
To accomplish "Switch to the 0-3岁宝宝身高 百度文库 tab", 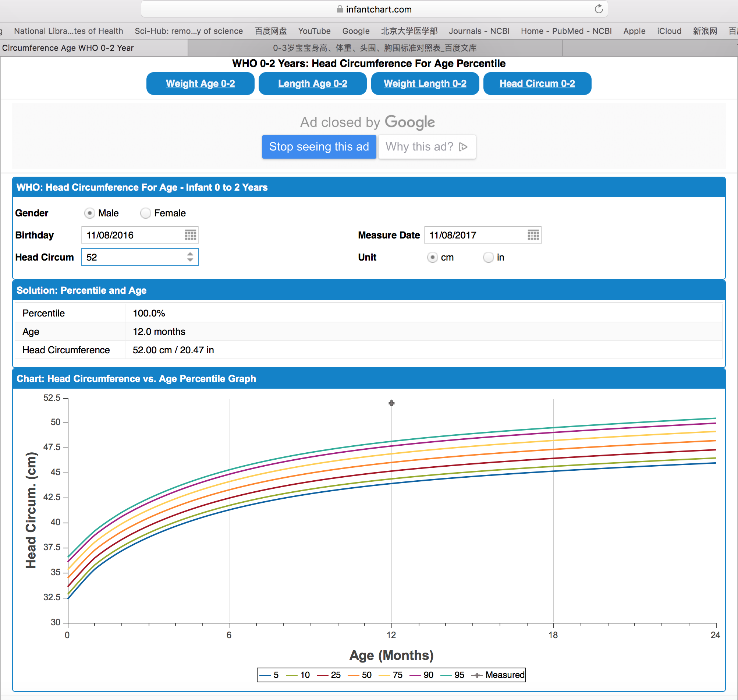I will tap(375, 48).
